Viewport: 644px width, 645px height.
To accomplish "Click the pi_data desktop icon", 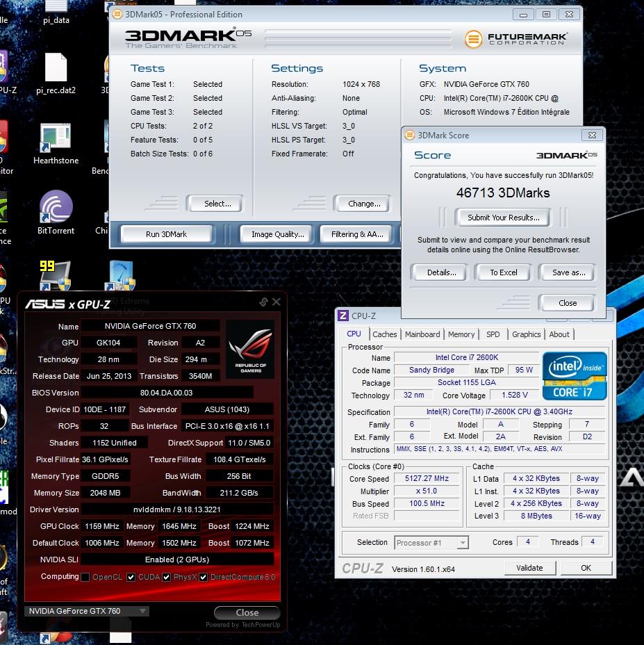I will pyautogui.click(x=56, y=13).
